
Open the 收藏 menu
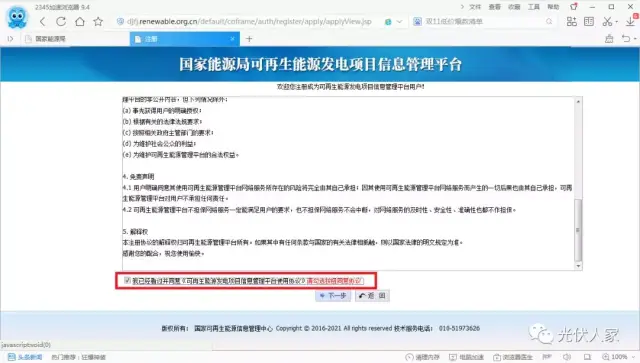click(514, 7)
